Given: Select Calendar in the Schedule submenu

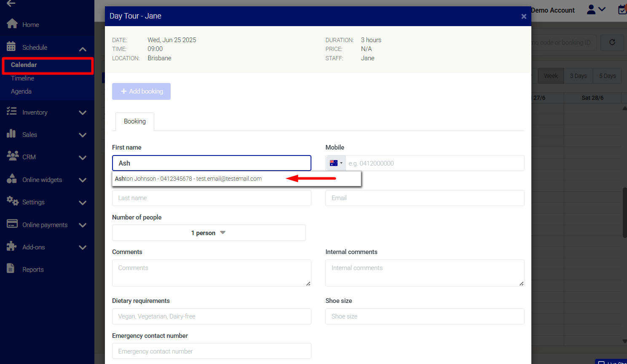Looking at the screenshot, I should 24,65.
